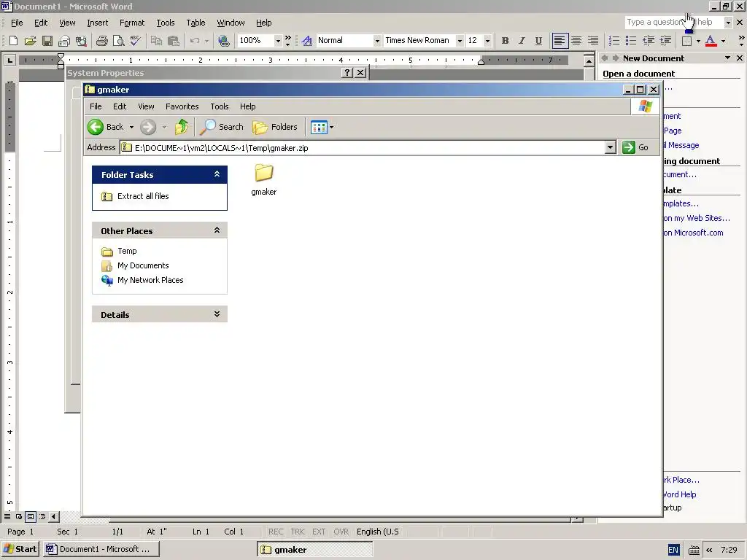Click the Address field showing gmaker.zip path
This screenshot has height=560, width=747.
[x=362, y=147]
